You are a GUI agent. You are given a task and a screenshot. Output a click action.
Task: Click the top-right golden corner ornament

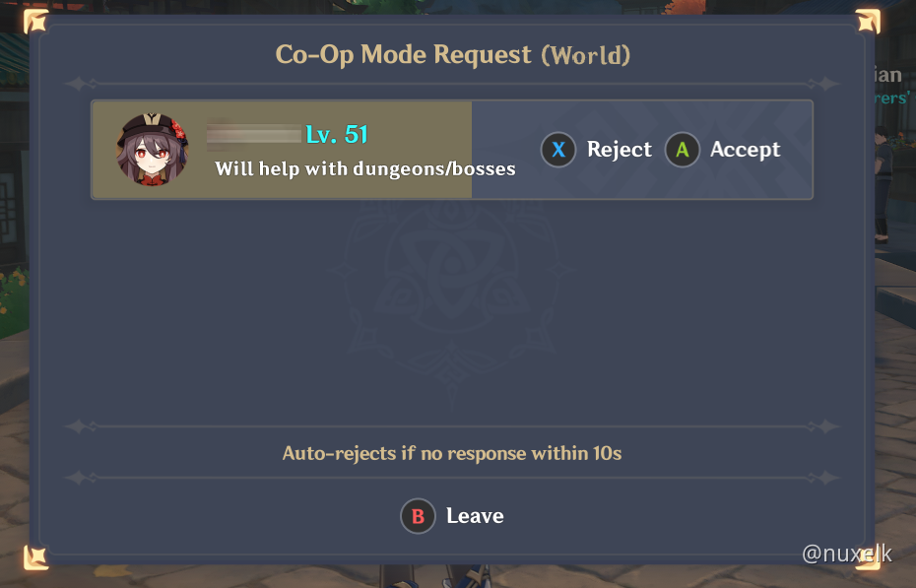(868, 22)
